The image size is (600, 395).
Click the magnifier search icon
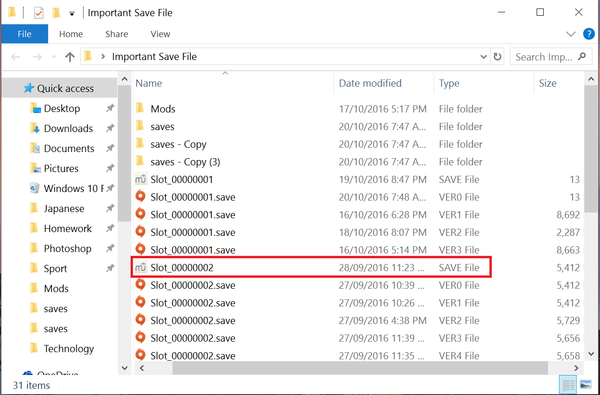pyautogui.click(x=582, y=57)
